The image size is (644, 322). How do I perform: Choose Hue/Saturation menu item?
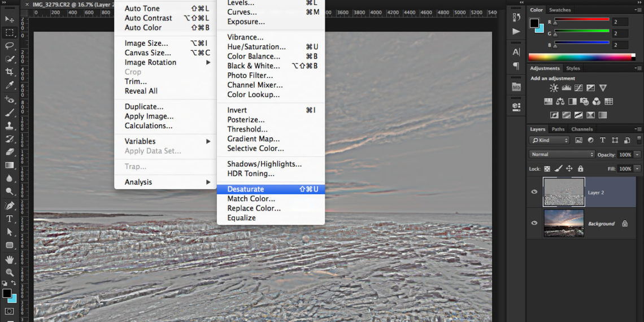click(271, 47)
